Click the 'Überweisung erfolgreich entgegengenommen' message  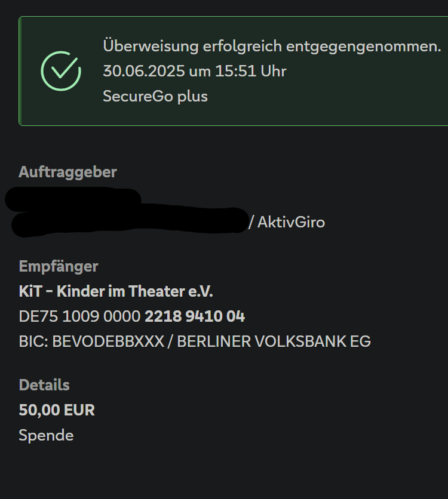click(x=272, y=46)
